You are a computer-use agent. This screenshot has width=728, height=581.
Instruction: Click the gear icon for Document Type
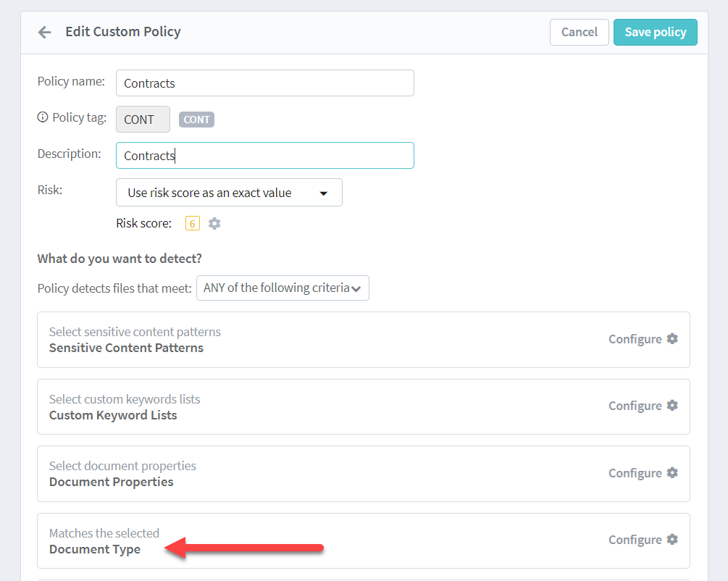coord(672,540)
